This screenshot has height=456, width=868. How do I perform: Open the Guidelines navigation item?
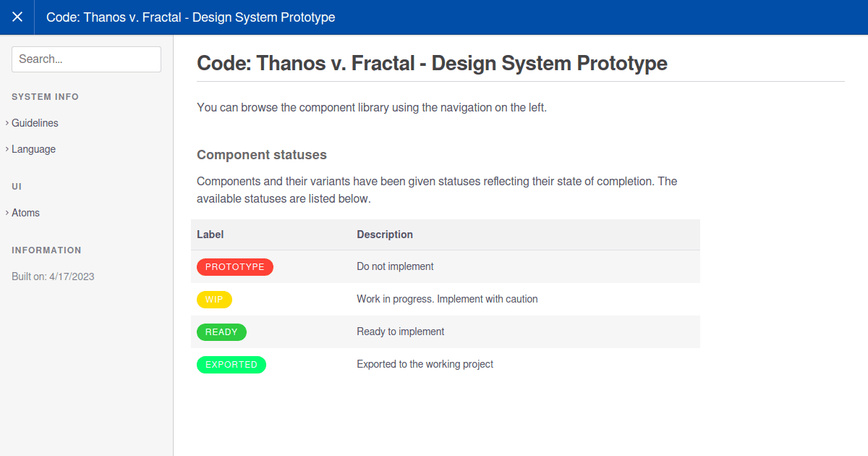pyautogui.click(x=35, y=123)
